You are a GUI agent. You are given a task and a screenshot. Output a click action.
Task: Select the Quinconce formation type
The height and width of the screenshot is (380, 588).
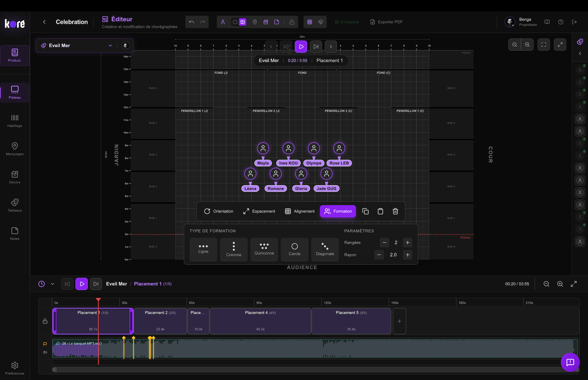(x=264, y=250)
